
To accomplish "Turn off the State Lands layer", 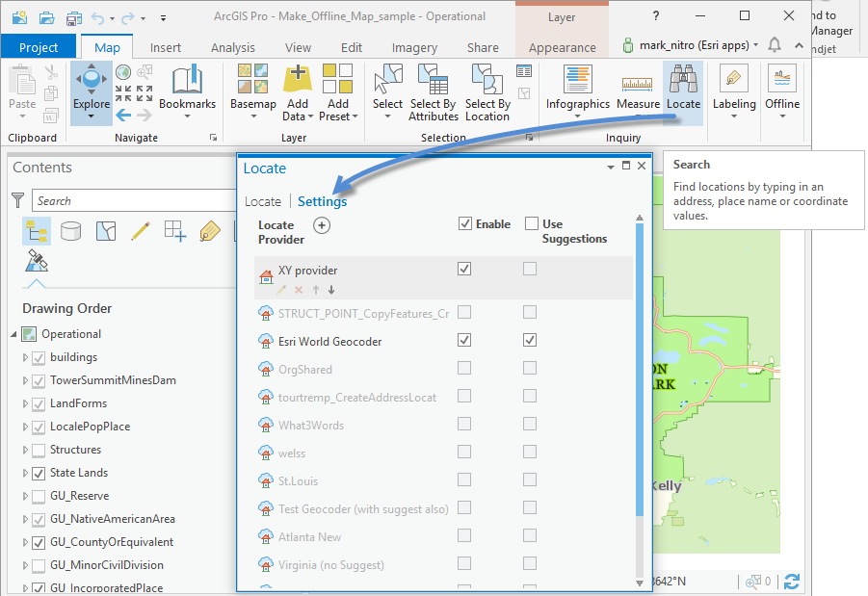I will pos(39,474).
